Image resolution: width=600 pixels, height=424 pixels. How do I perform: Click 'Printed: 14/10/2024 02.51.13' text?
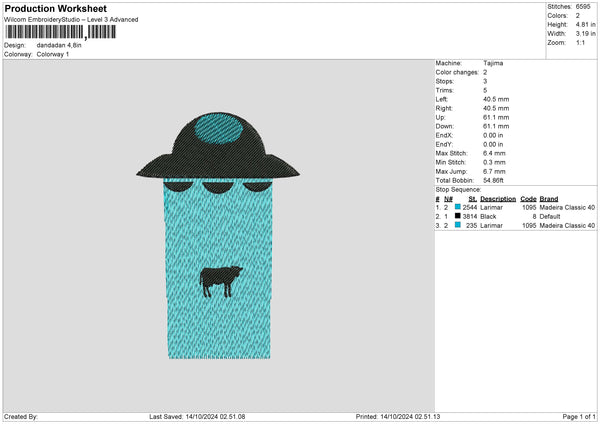pyautogui.click(x=398, y=417)
